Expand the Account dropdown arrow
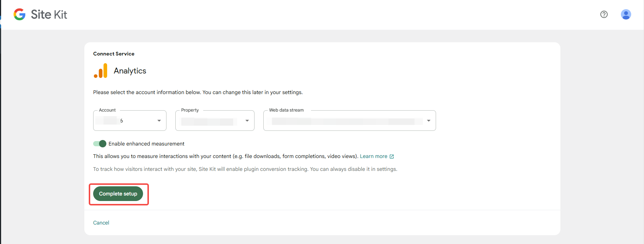The height and width of the screenshot is (244, 644). pyautogui.click(x=159, y=121)
